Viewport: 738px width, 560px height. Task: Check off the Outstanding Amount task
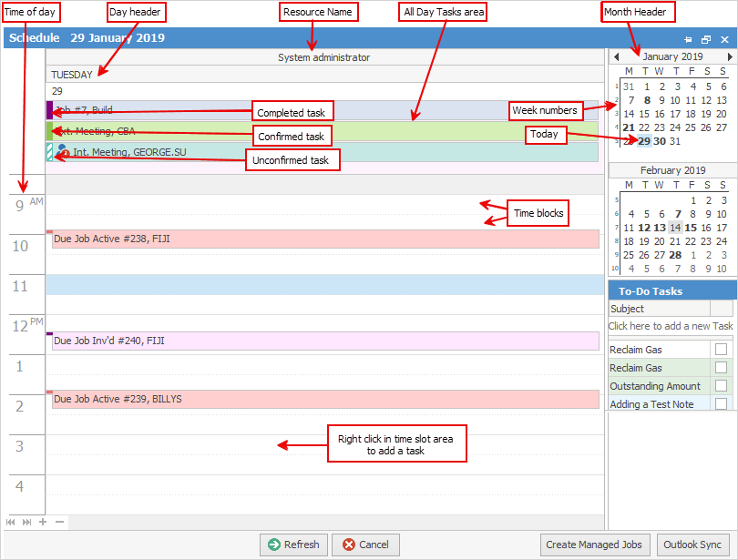(x=721, y=386)
